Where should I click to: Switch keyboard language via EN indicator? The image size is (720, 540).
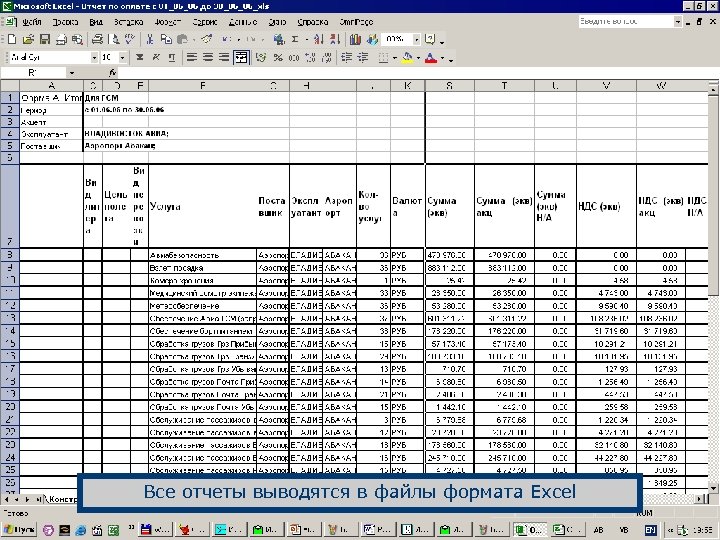pos(650,529)
